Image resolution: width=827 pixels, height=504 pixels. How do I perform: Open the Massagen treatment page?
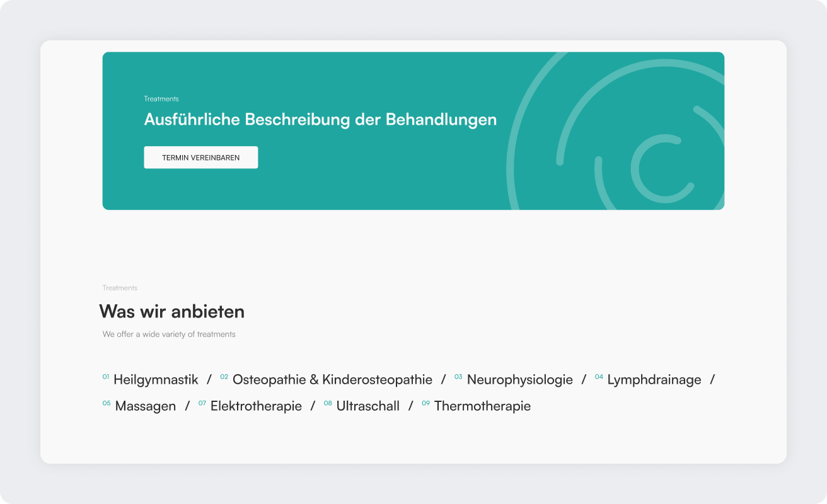coord(144,406)
